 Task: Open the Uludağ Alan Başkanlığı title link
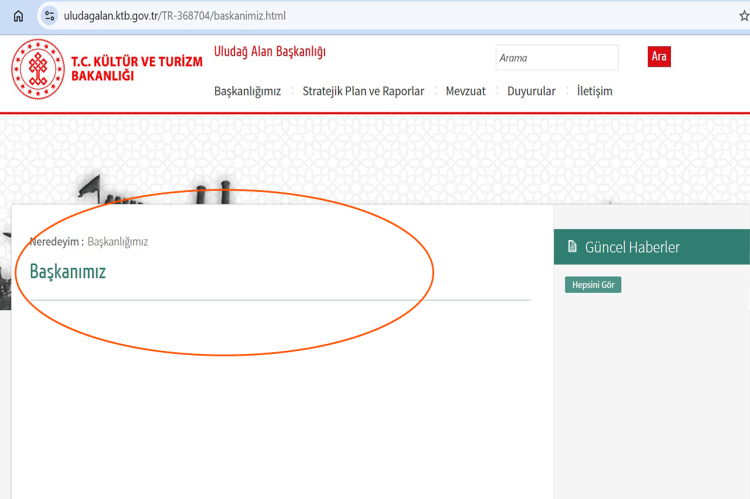[x=270, y=52]
